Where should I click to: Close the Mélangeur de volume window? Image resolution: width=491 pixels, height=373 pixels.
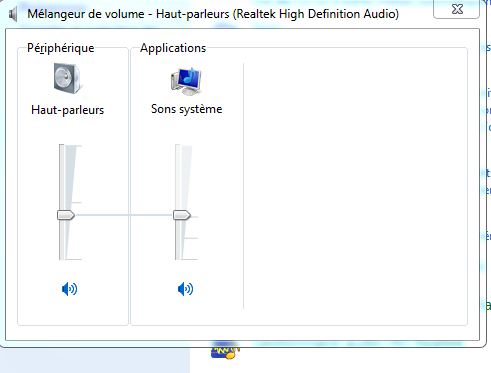(x=457, y=9)
